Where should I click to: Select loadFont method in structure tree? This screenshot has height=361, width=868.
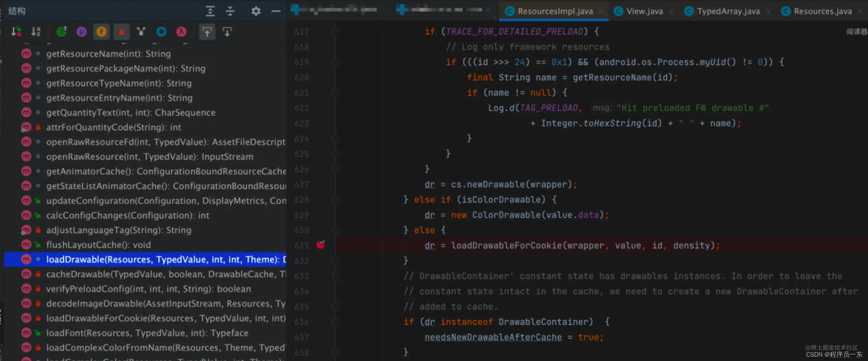[147, 333]
